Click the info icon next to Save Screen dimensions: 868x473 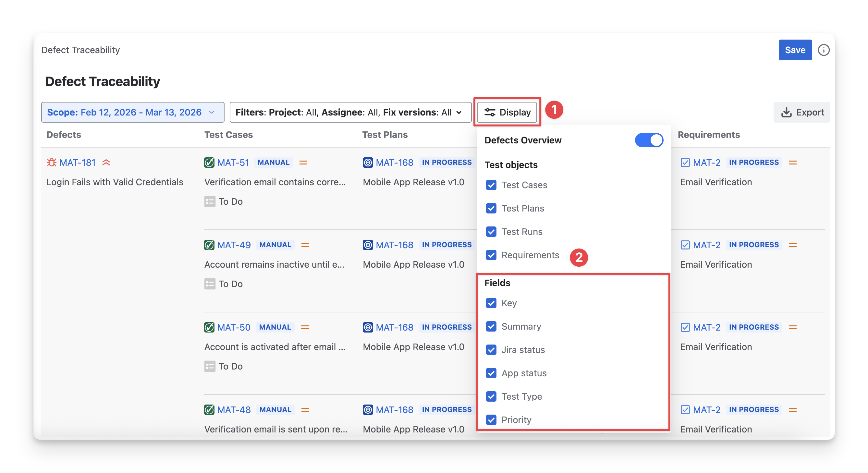pos(823,50)
